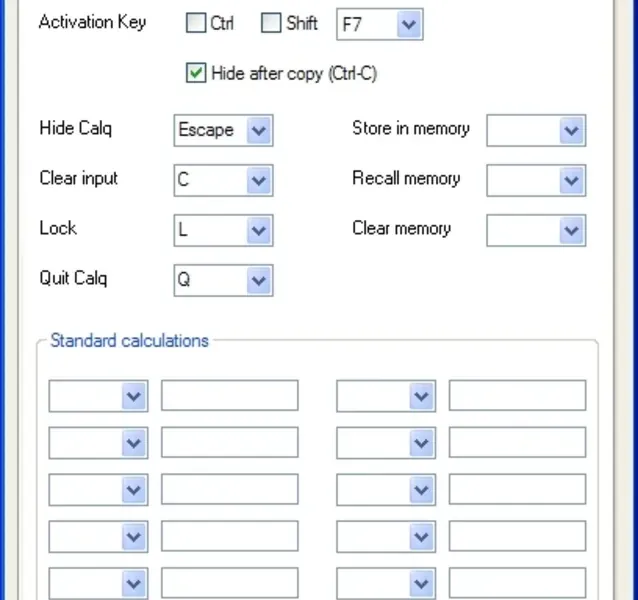
Task: Click first left Standard calculations text field
Action: click(x=229, y=396)
